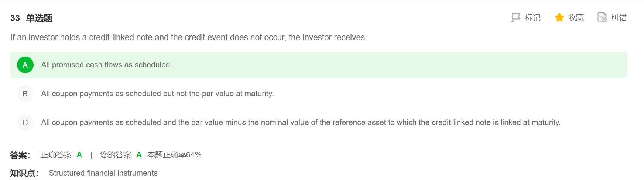Viewport: 644px width, 180px height.
Task: Choose answer about coupon payments but not par
Action: [x=157, y=94]
